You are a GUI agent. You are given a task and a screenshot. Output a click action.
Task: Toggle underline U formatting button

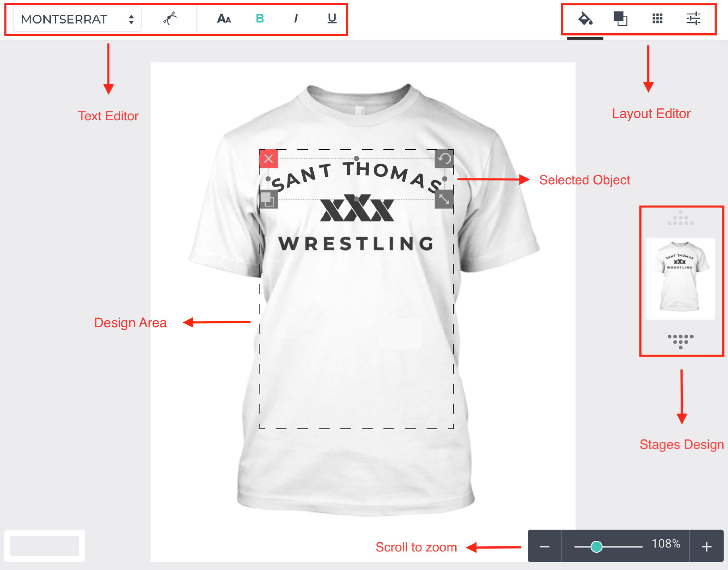tap(332, 18)
